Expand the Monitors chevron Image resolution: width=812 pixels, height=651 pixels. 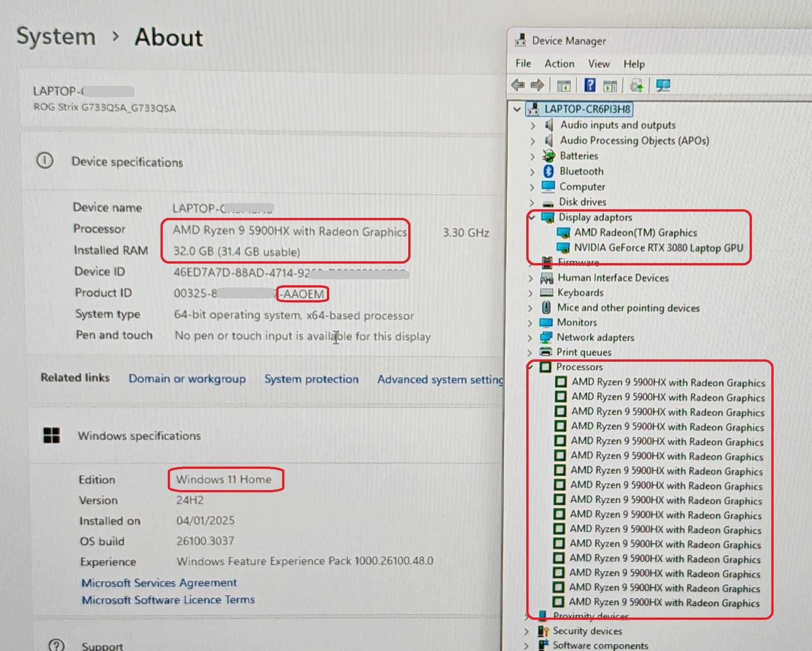tap(530, 323)
